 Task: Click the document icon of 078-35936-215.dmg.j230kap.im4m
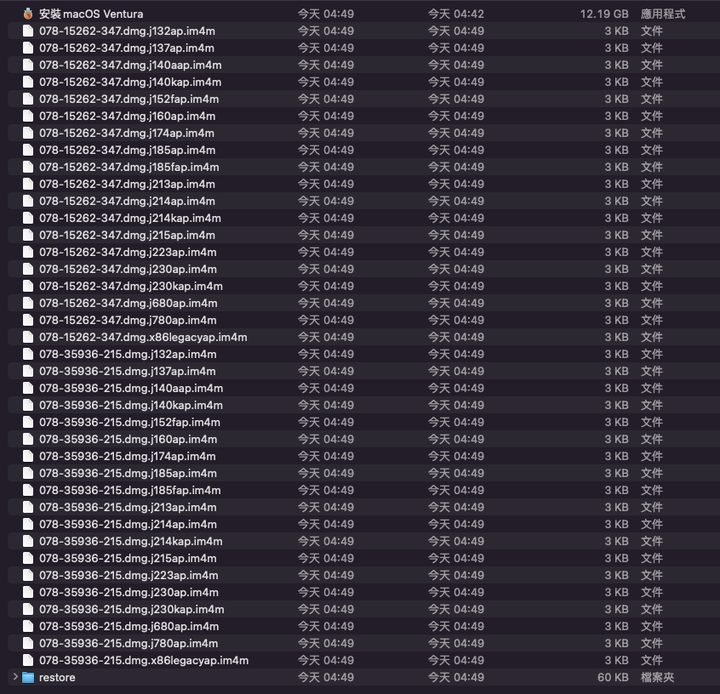tap(28, 609)
